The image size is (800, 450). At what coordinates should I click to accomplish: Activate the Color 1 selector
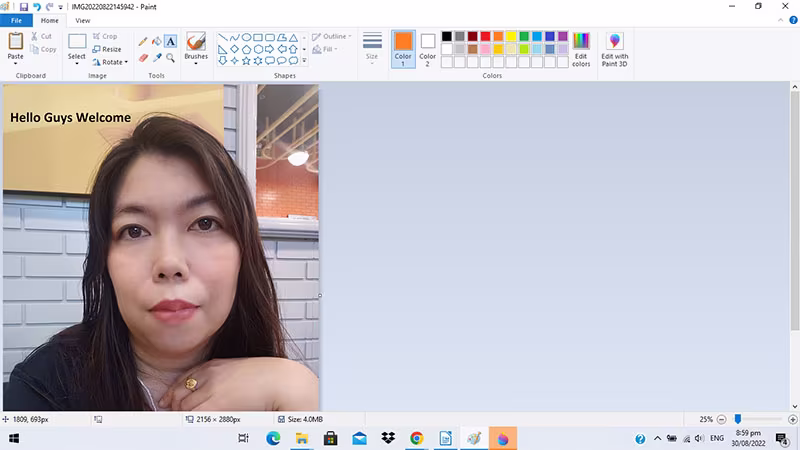coord(403,49)
